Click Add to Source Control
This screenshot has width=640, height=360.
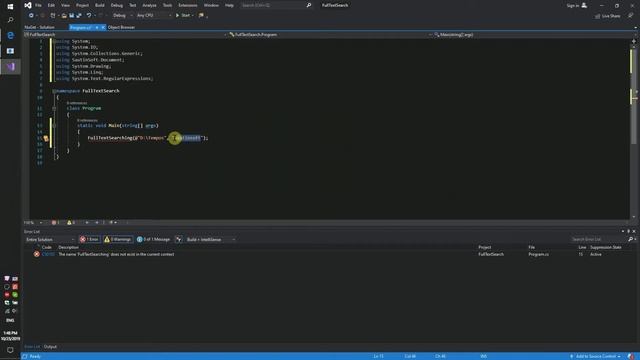point(595,356)
